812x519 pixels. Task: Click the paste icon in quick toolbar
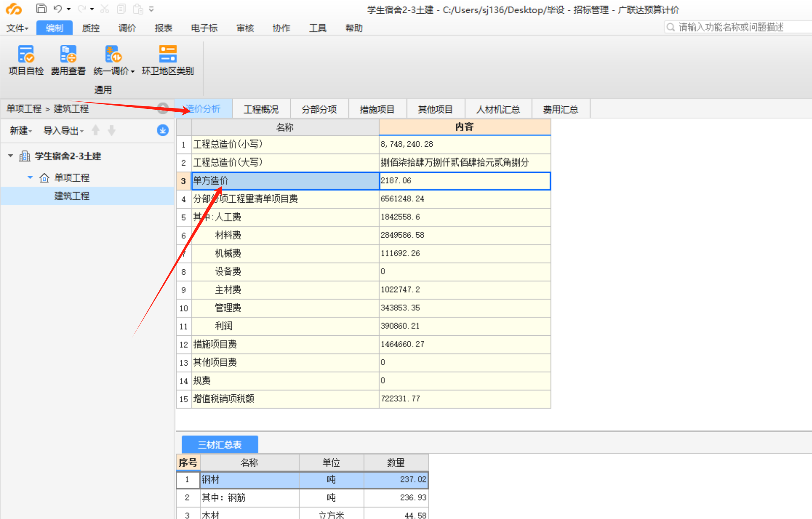coord(138,8)
